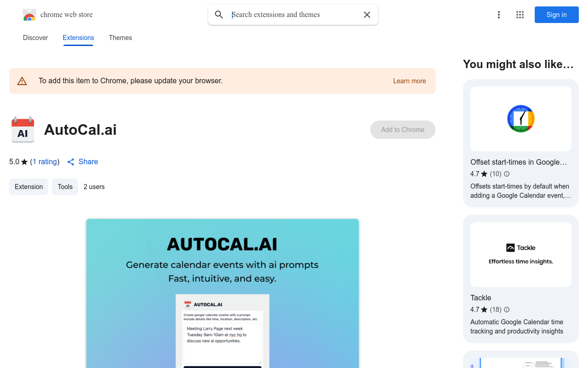Click the disabled Add to Chrome button
The width and height of the screenshot is (588, 368).
[x=403, y=130]
